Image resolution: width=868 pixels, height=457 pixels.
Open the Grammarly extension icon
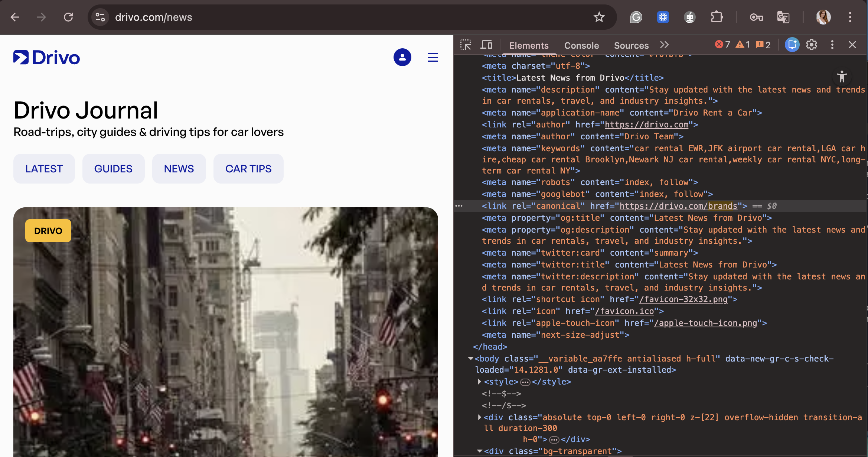[636, 17]
